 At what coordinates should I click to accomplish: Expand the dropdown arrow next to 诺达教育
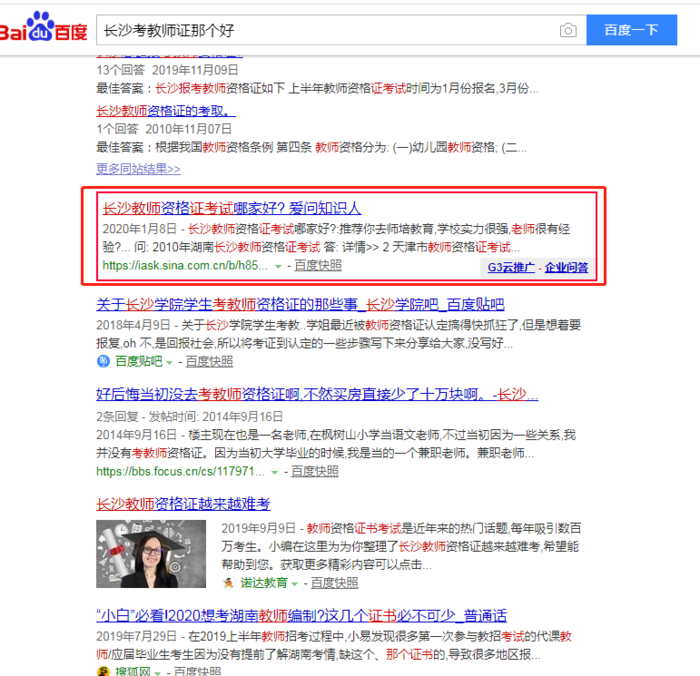tap(294, 584)
